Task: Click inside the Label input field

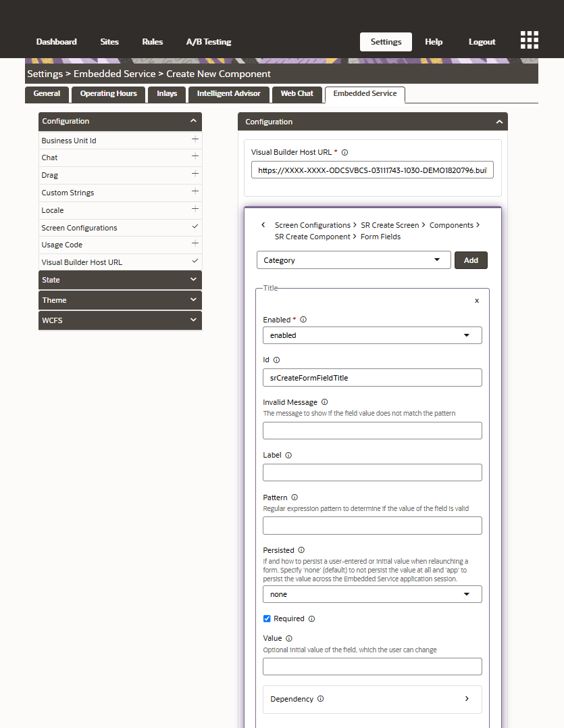Action: [372, 472]
